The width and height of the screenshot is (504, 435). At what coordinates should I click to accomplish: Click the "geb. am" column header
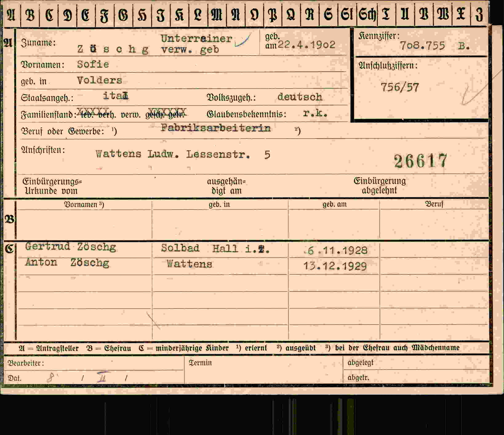tap(335, 204)
